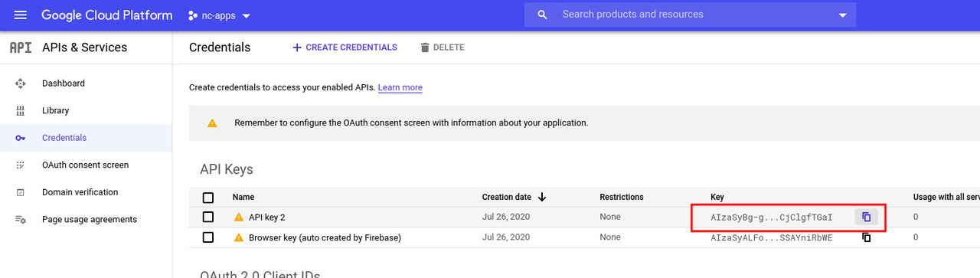Click the Restrictions column header

[621, 198]
